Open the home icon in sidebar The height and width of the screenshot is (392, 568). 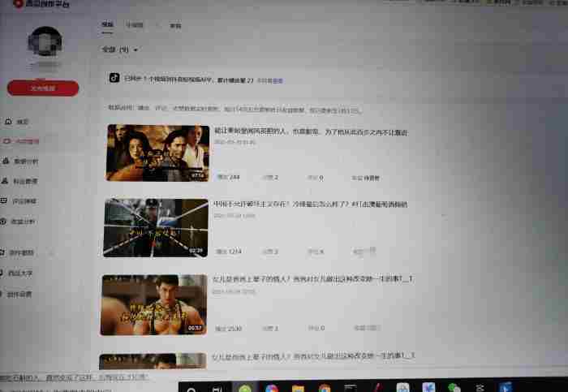click(9, 121)
